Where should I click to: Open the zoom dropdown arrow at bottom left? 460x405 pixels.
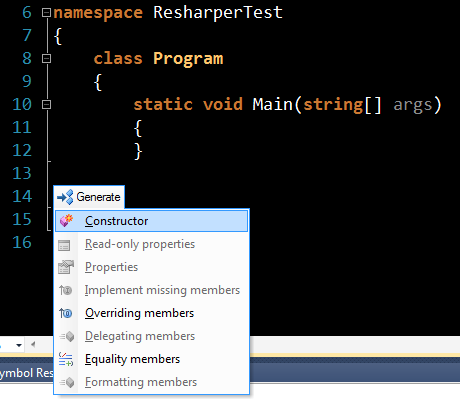(x=19, y=345)
